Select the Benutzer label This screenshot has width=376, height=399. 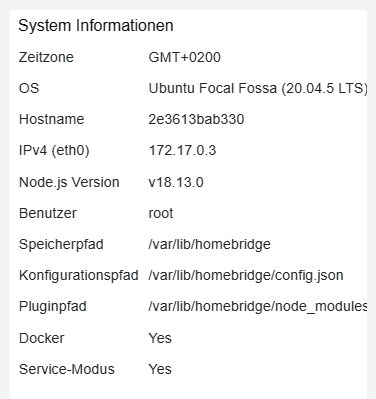click(48, 213)
